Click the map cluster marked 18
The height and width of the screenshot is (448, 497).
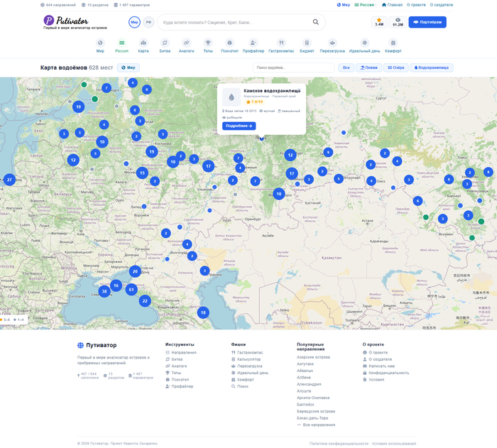203,312
